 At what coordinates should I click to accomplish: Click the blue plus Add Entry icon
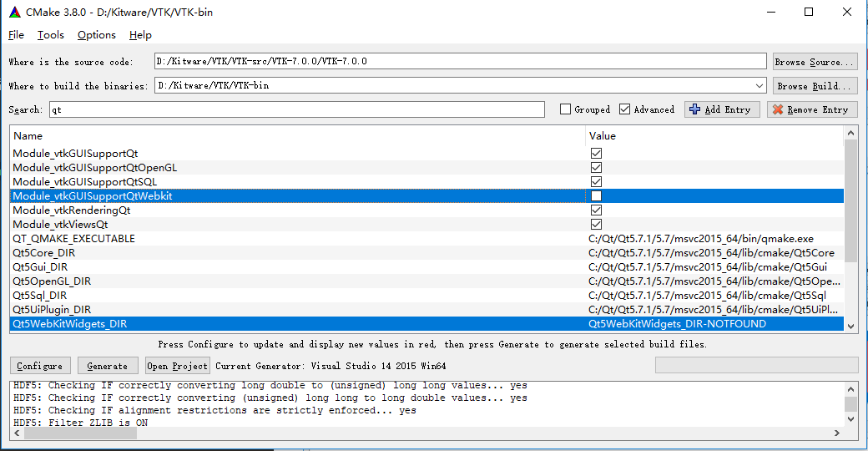click(694, 109)
